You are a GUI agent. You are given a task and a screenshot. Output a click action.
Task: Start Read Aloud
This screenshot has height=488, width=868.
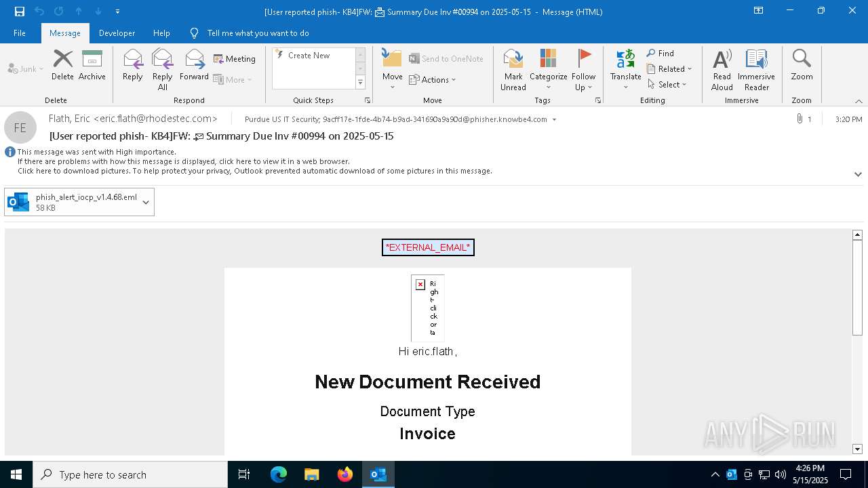(722, 69)
